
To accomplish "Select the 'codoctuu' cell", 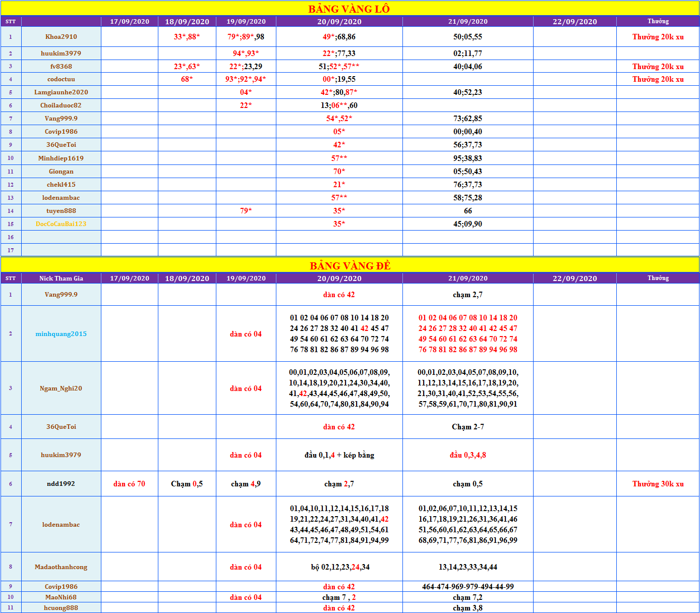I will click(61, 79).
